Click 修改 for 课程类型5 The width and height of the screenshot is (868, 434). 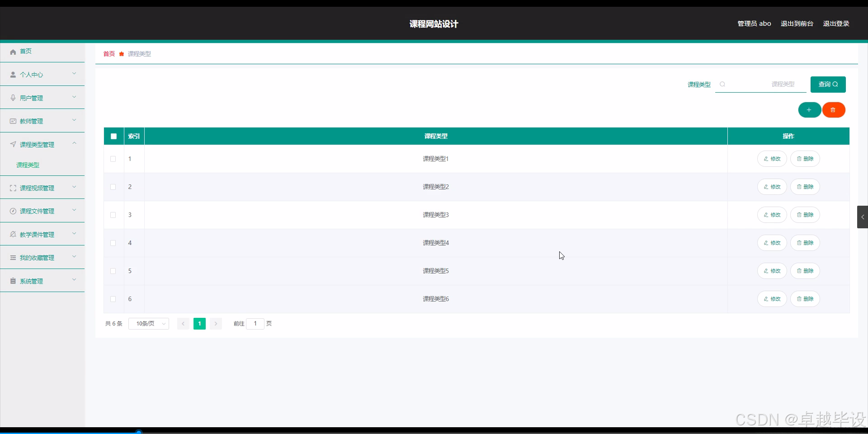(772, 271)
